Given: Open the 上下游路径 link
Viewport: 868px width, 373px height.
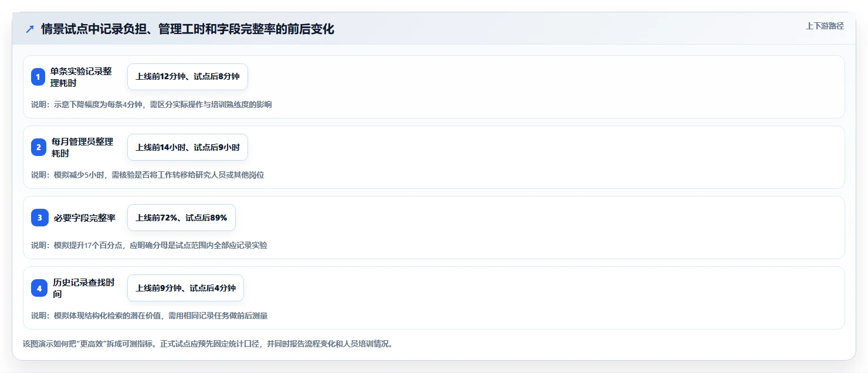Looking at the screenshot, I should click(x=825, y=26).
